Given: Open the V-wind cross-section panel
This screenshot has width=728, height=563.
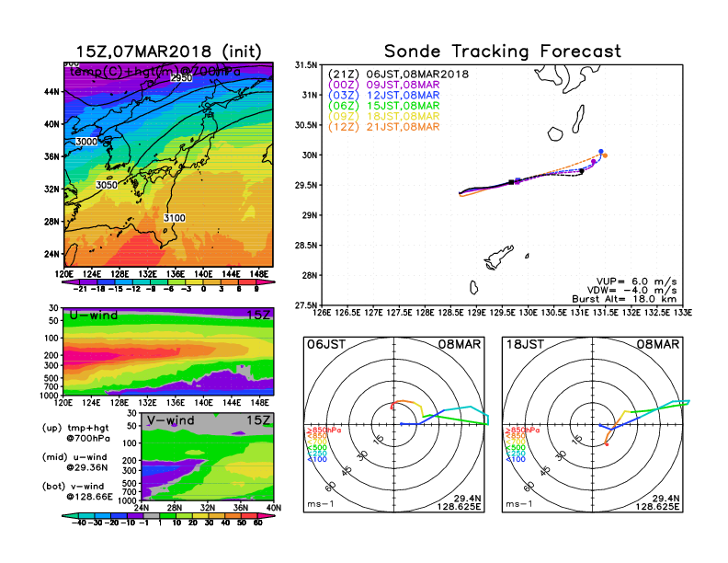Looking at the screenshot, I should (209, 458).
